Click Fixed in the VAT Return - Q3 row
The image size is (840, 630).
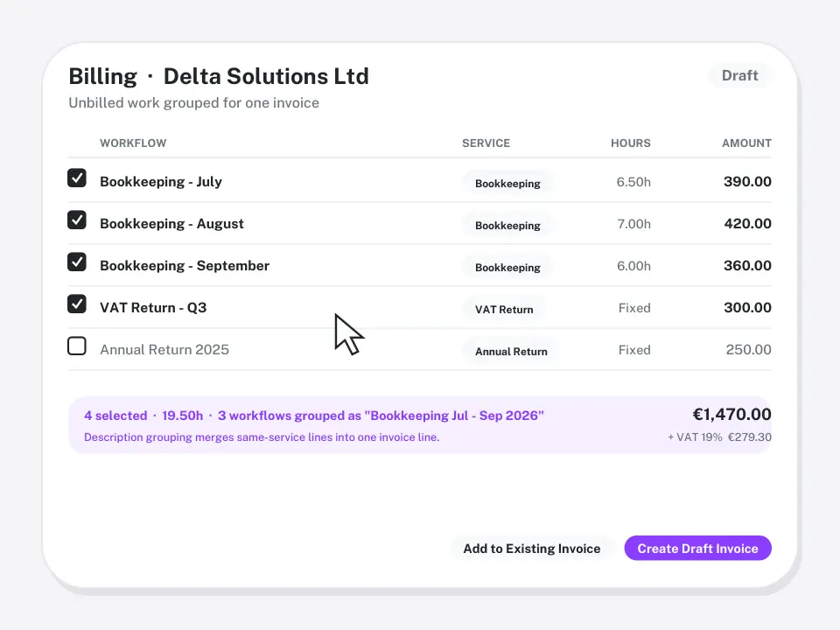634,308
